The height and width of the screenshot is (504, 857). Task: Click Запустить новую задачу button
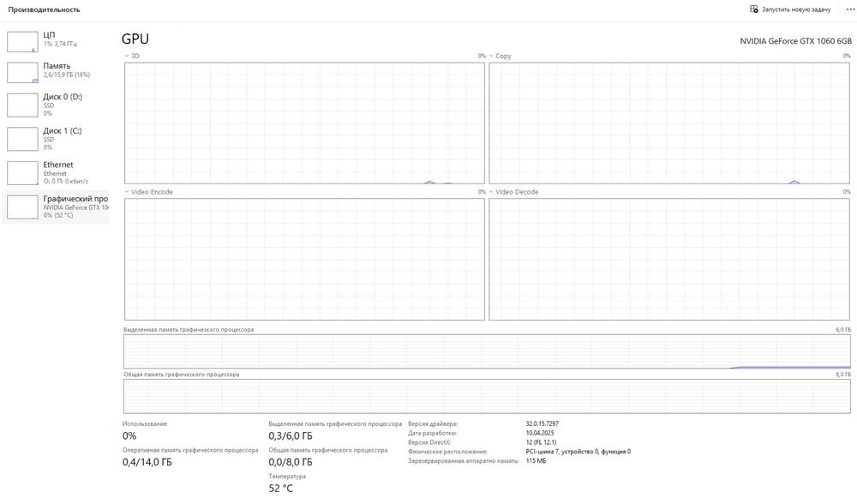(790, 9)
